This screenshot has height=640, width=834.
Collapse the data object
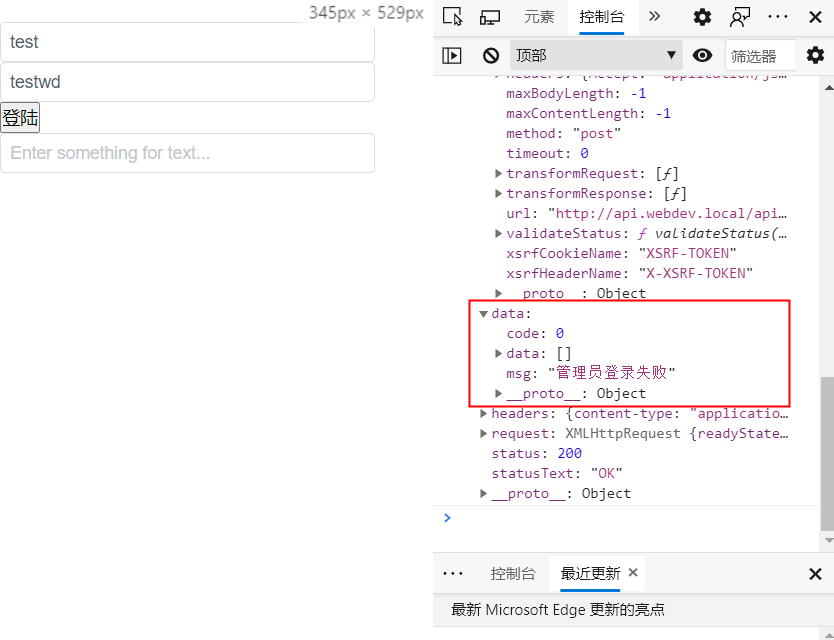(483, 313)
